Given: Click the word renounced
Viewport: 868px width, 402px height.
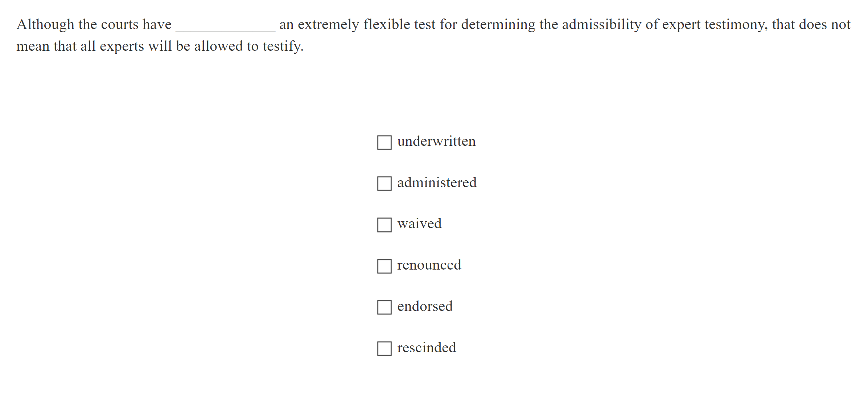Looking at the screenshot, I should click(x=429, y=266).
